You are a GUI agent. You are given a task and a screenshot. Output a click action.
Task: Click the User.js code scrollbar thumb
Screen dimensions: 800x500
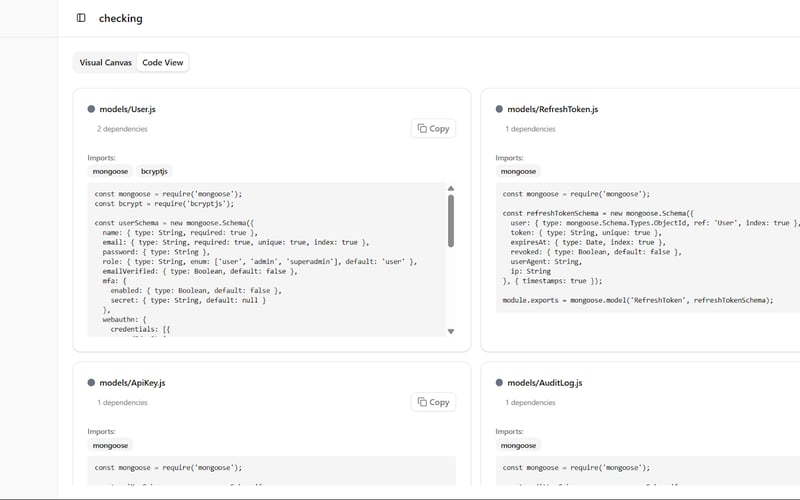click(x=451, y=220)
